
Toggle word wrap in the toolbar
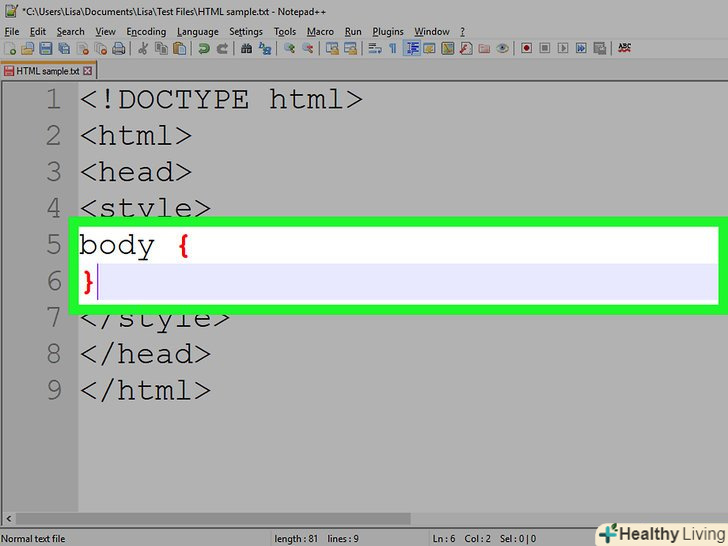click(x=375, y=48)
